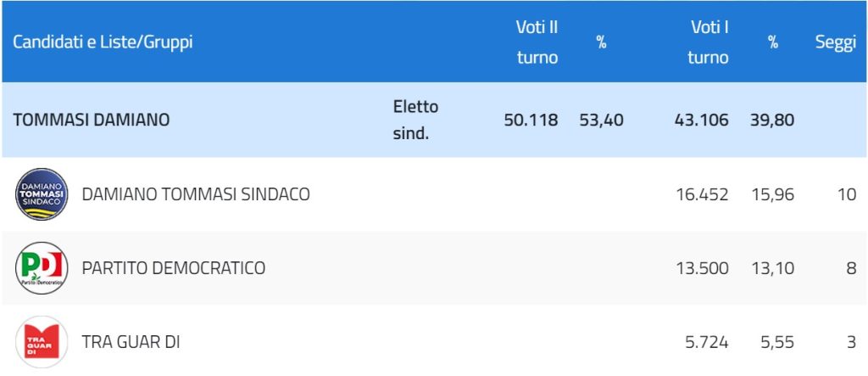
Task: Click the Candidati e Liste/Gruppi column header
Action: [103, 42]
